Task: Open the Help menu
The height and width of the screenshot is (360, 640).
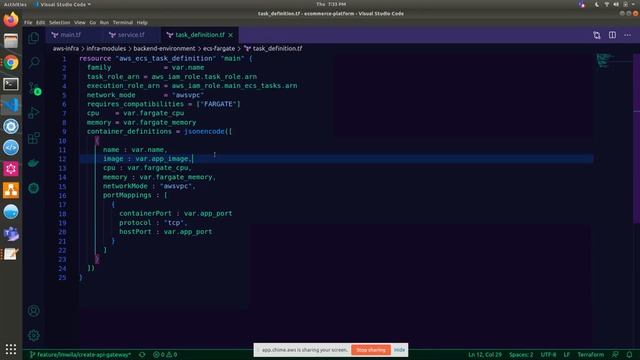Action: 142,22
